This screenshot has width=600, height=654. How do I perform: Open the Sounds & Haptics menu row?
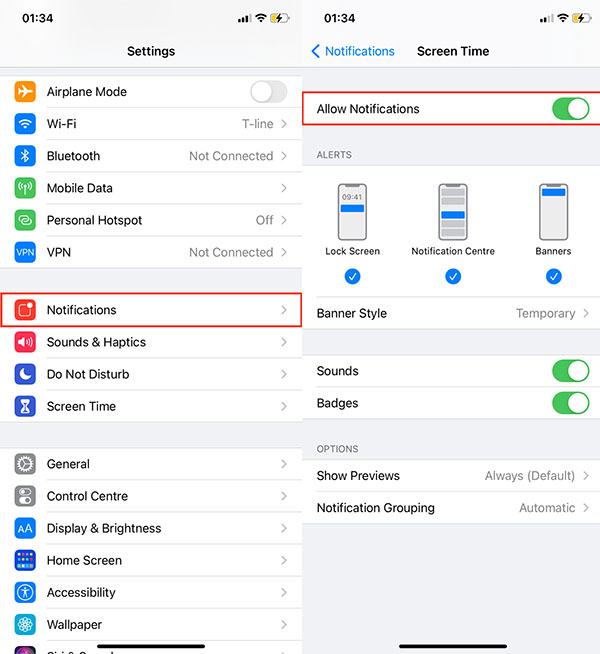pyautogui.click(x=151, y=342)
